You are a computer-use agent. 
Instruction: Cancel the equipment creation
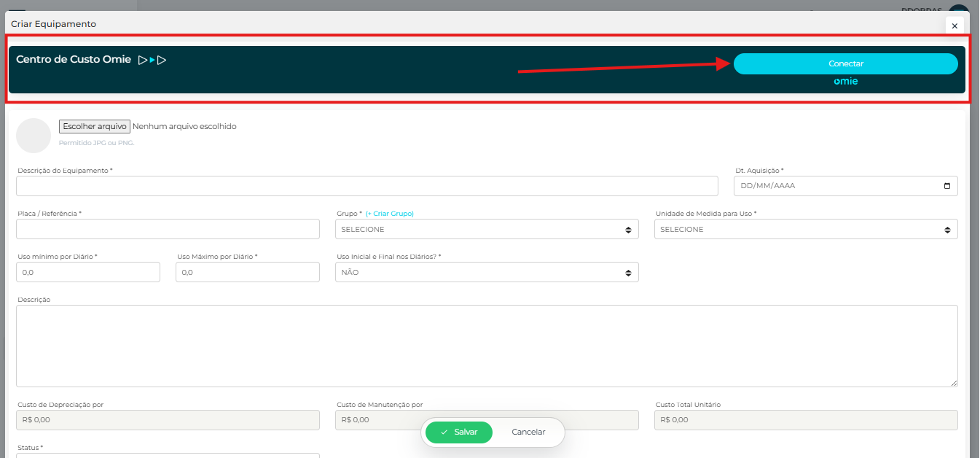528,432
